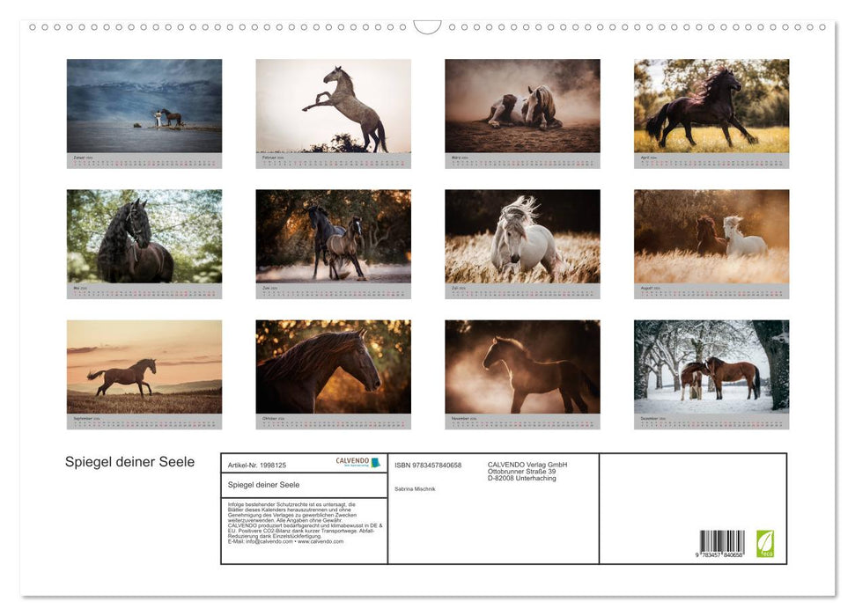Image resolution: width=855 pixels, height=616 pixels.
Task: Open the March image of horse lying in dust
Action: 522,106
